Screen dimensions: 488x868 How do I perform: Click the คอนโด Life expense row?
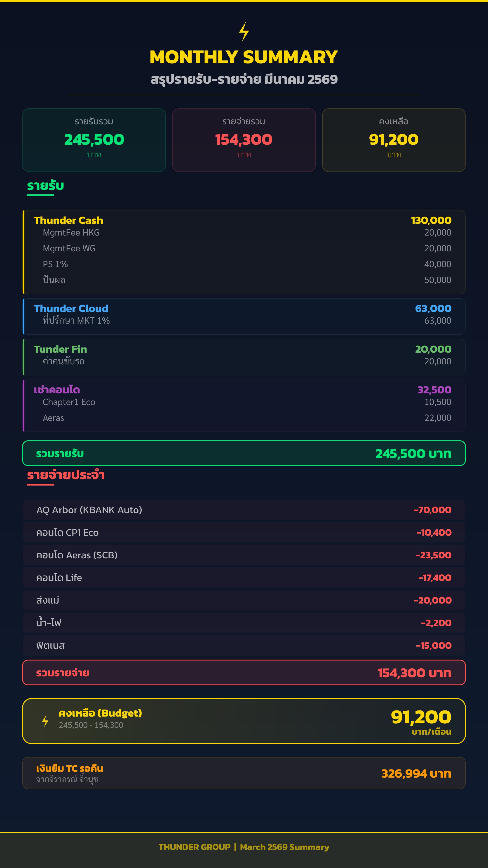coord(244,578)
